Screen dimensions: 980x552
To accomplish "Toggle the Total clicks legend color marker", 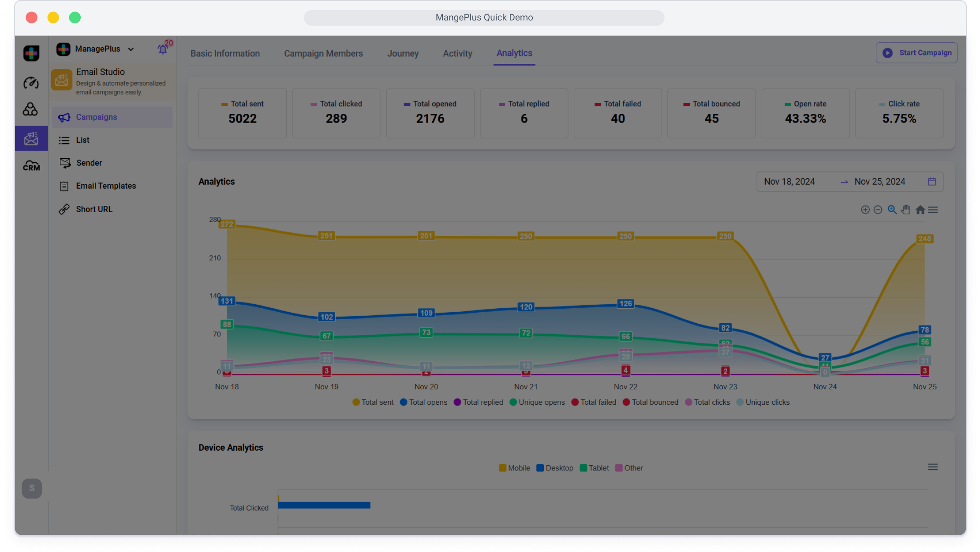I will [688, 402].
